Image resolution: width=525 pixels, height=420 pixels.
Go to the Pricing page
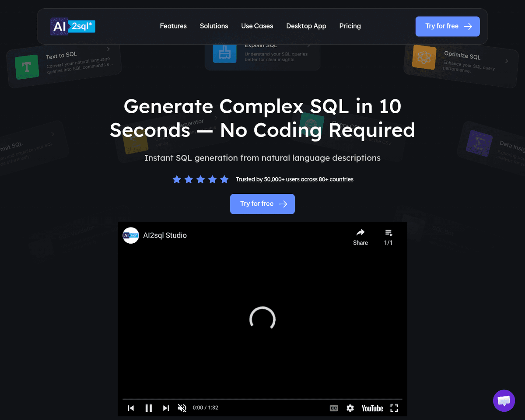[350, 26]
